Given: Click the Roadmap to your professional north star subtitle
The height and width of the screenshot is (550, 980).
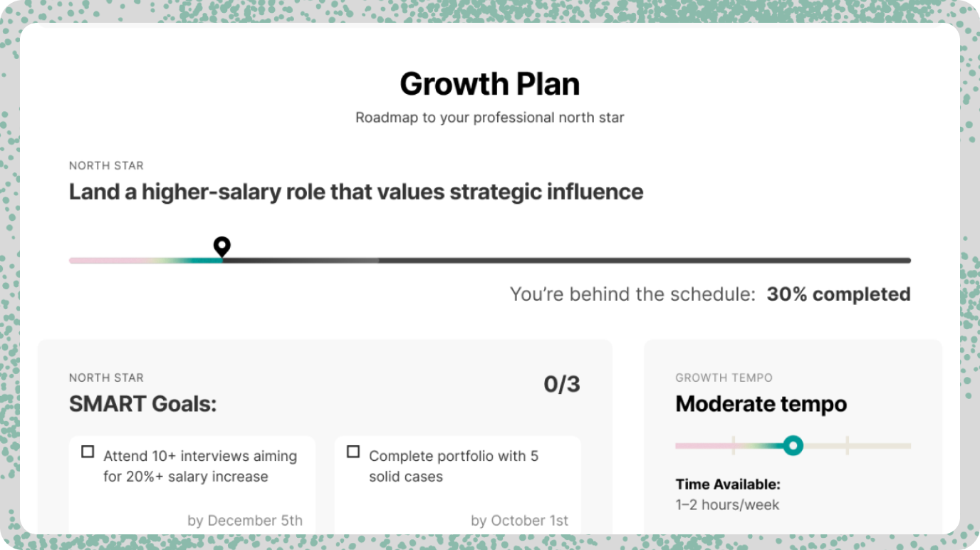Looking at the screenshot, I should point(489,118).
